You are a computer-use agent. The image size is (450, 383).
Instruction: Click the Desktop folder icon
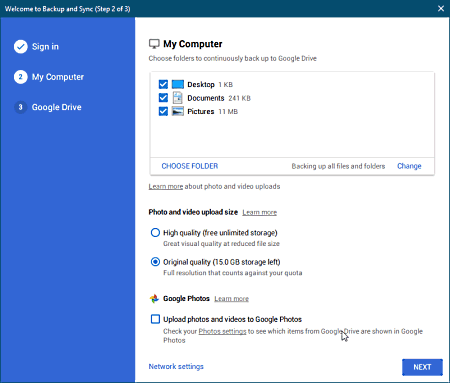coord(178,84)
